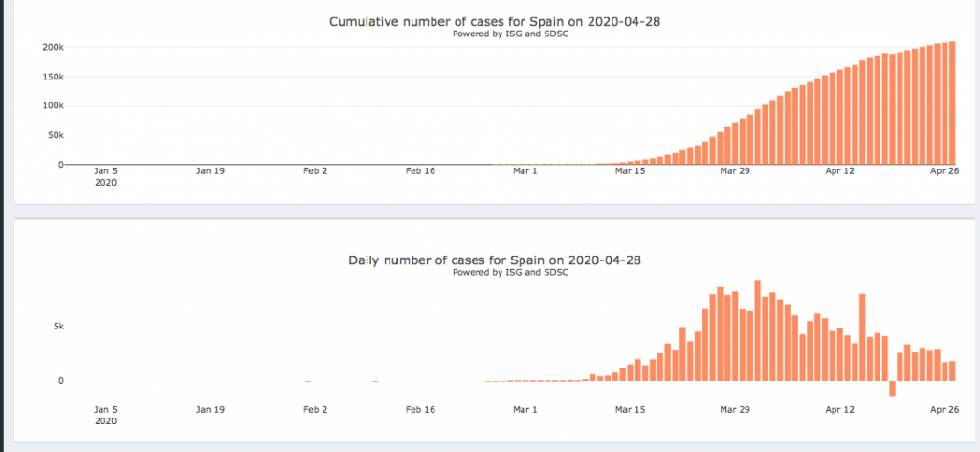
Task: Click the 100k y-axis label on the cumulative chart
Action: (x=53, y=105)
